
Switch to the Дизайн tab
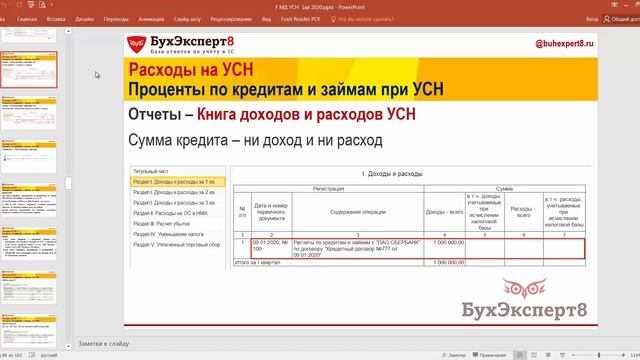tap(84, 19)
